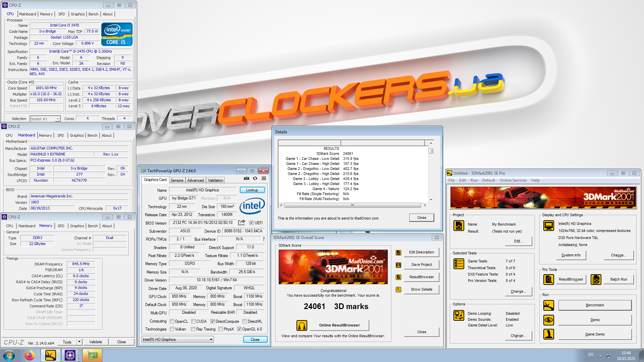Click taskbar clock showing 10:46
Image resolution: width=644 pixels, height=362 pixels.
626,353
